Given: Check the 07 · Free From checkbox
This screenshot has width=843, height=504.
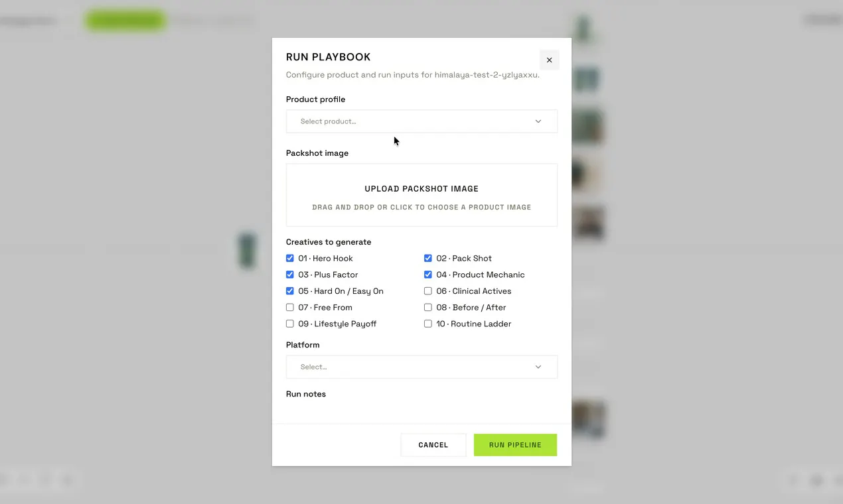Looking at the screenshot, I should click(x=290, y=307).
